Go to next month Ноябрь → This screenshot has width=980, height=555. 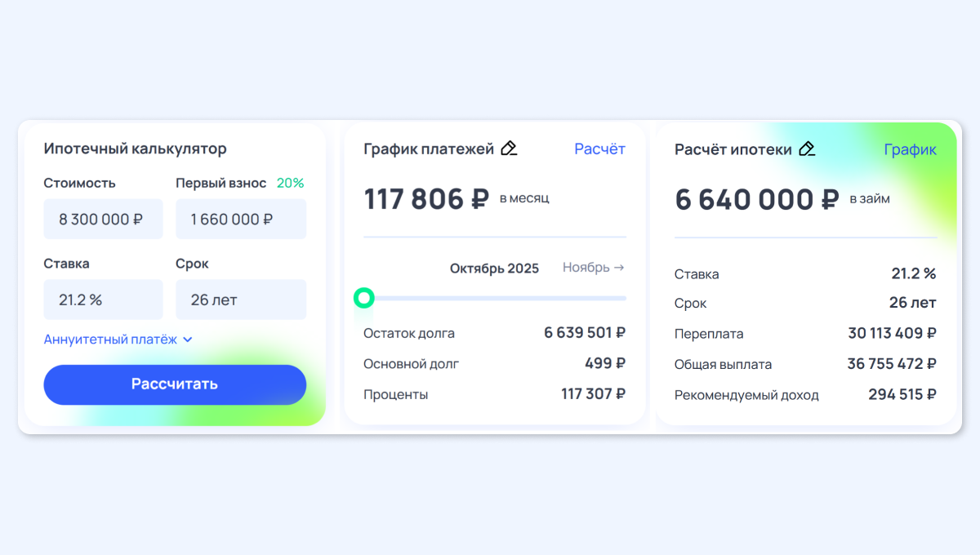point(594,268)
